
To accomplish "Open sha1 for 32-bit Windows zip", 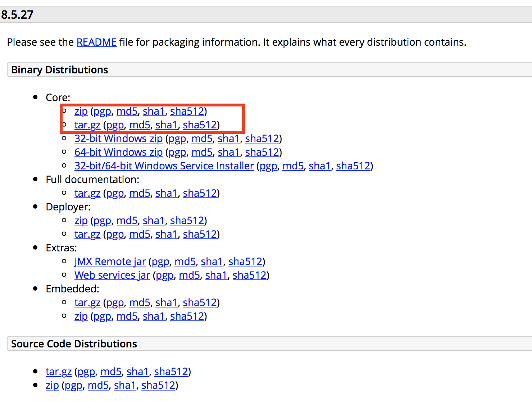I will click(229, 139).
